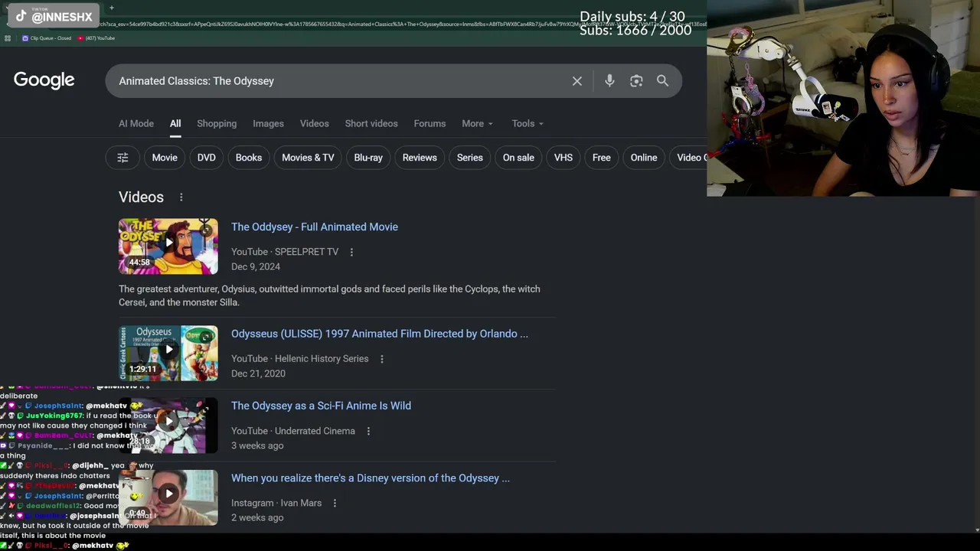The width and height of the screenshot is (980, 551).
Task: Apply the VHS filter chip
Action: pyautogui.click(x=563, y=158)
